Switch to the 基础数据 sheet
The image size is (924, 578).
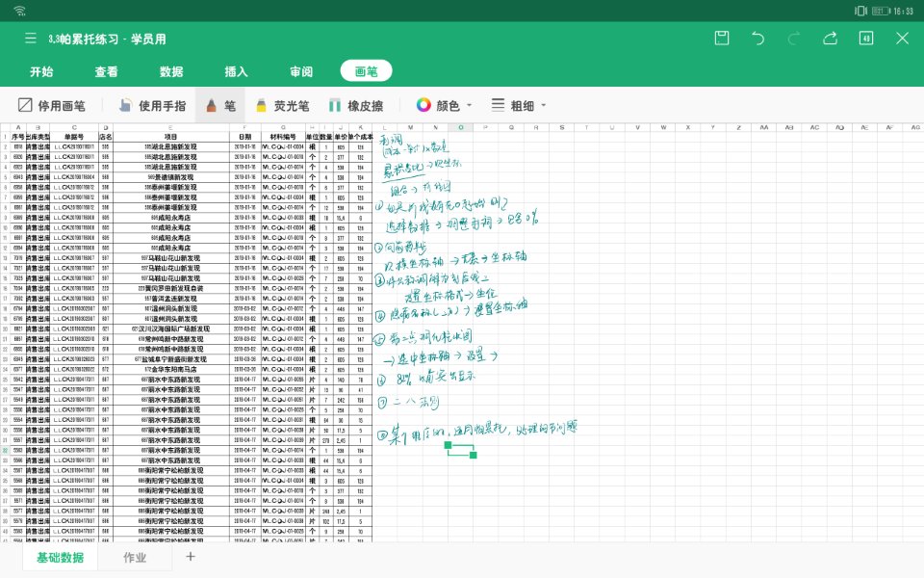(x=60, y=558)
